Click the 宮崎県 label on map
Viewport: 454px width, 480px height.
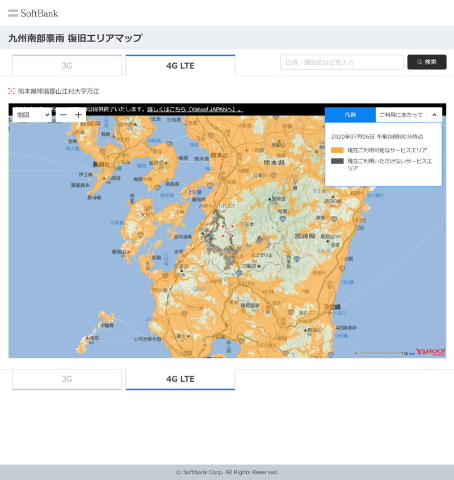point(305,236)
